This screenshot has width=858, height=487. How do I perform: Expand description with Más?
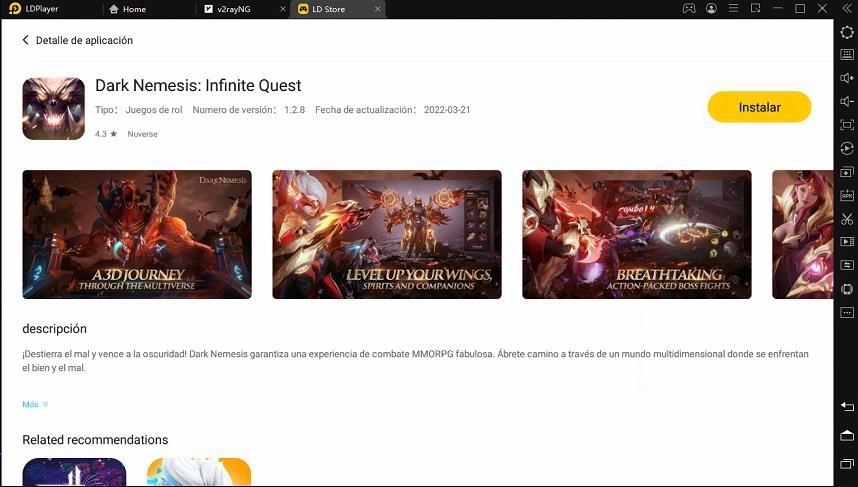[35, 404]
